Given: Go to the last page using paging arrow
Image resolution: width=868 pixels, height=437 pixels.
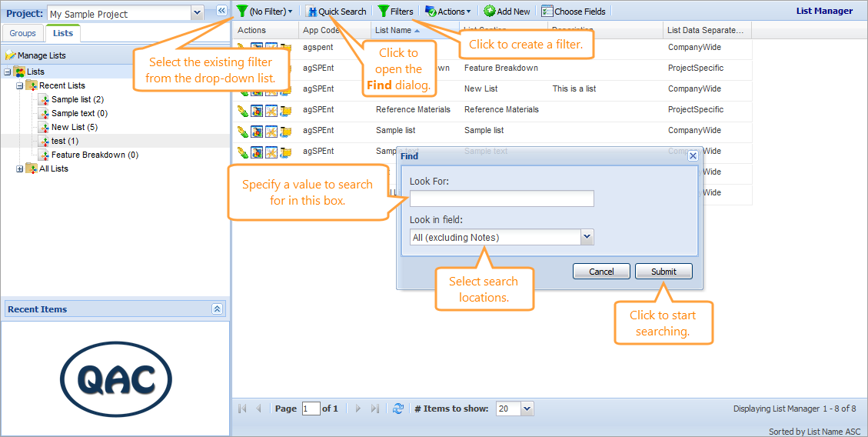Looking at the screenshot, I should (374, 409).
